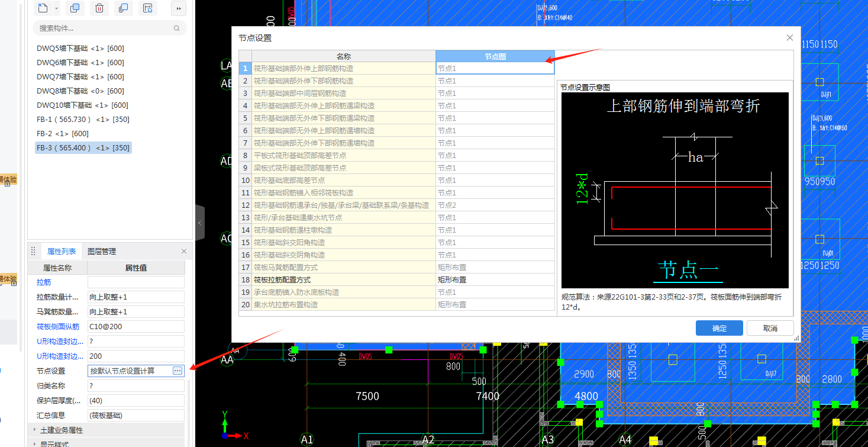Click the magnifier search icon

click(x=176, y=28)
